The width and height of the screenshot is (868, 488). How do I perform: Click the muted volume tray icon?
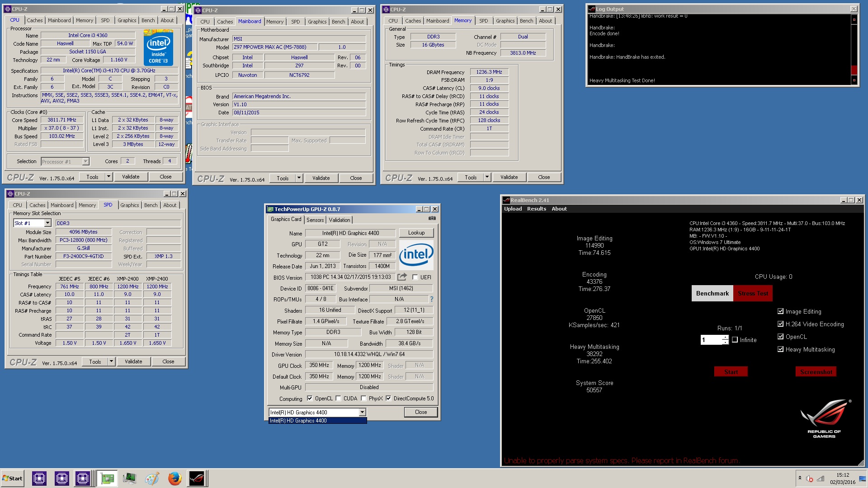[x=809, y=479]
